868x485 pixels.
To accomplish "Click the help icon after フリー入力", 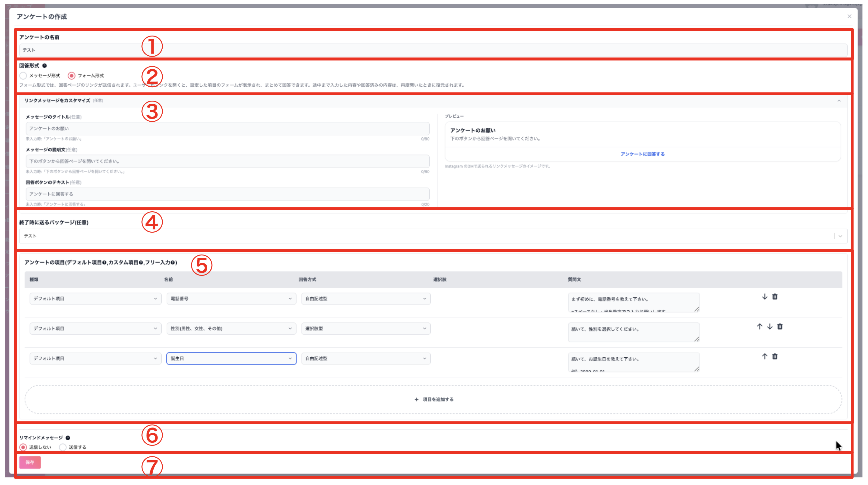I will point(172,262).
